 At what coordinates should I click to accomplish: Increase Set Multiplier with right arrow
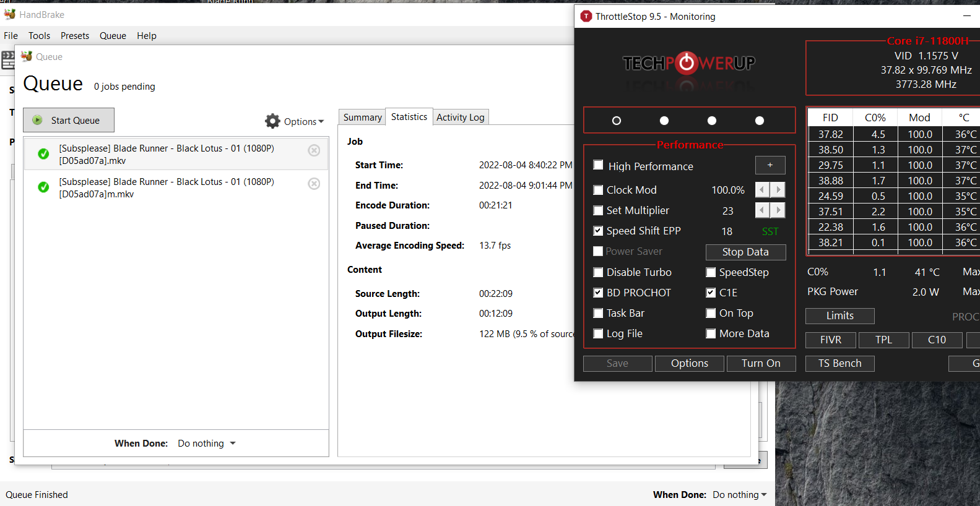[x=778, y=210]
